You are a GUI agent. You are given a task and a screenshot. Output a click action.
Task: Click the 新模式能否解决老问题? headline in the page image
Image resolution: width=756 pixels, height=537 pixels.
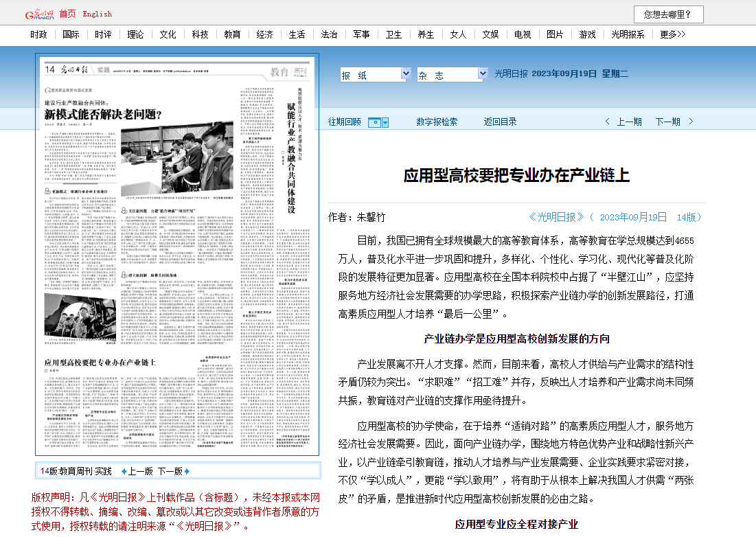[103, 114]
